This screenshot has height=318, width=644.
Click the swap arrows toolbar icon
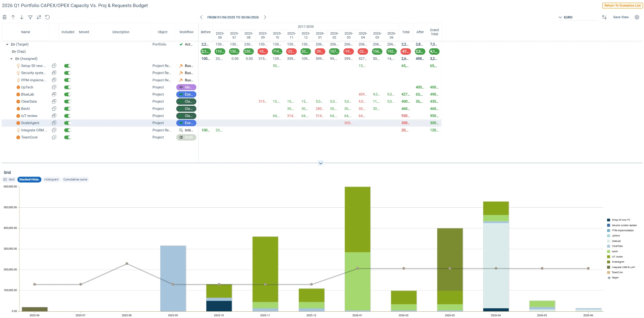39,17
